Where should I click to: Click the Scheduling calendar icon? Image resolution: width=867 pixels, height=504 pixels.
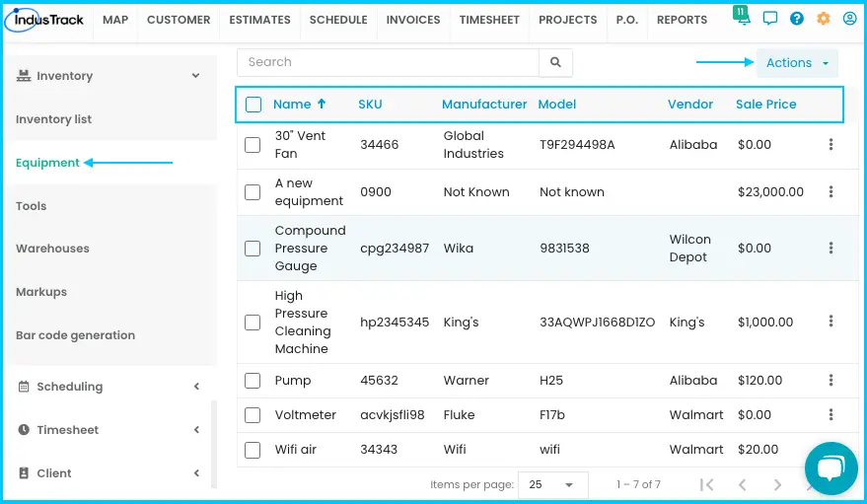pyautogui.click(x=24, y=387)
